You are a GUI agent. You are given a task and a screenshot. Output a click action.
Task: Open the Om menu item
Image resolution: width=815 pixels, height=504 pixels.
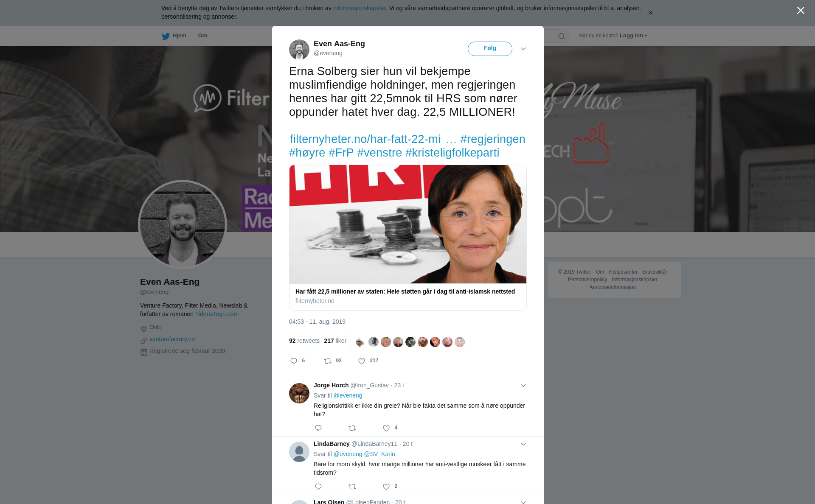click(202, 36)
